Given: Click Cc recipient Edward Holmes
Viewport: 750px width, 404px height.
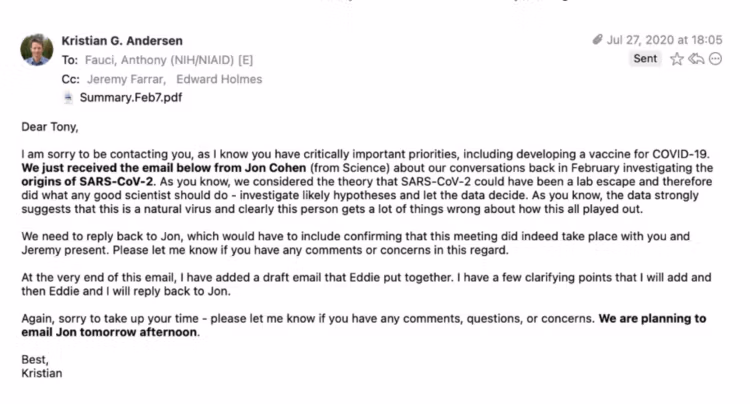Looking at the screenshot, I should pos(221,79).
